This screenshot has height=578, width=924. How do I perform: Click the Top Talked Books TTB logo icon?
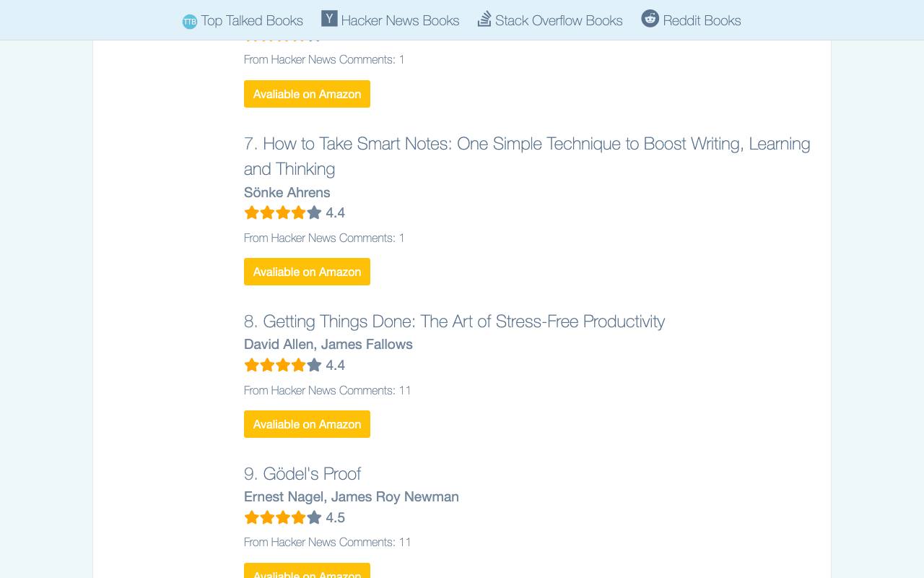pyautogui.click(x=190, y=22)
